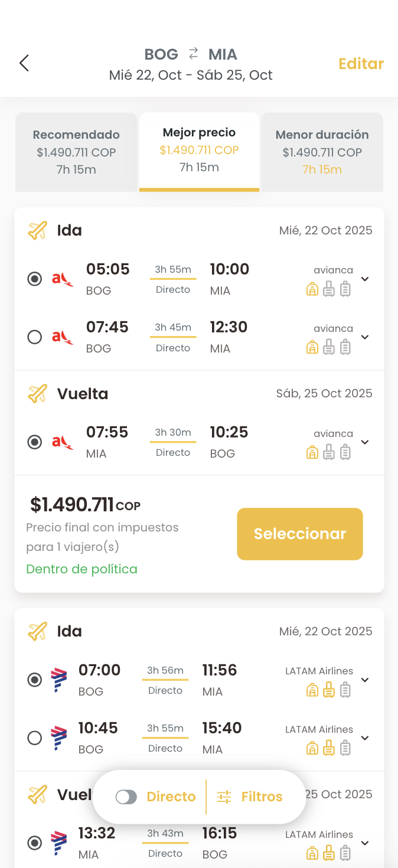This screenshot has height=868, width=398.
Task: Expand details of 07:55 MIA return flight
Action: [365, 442]
